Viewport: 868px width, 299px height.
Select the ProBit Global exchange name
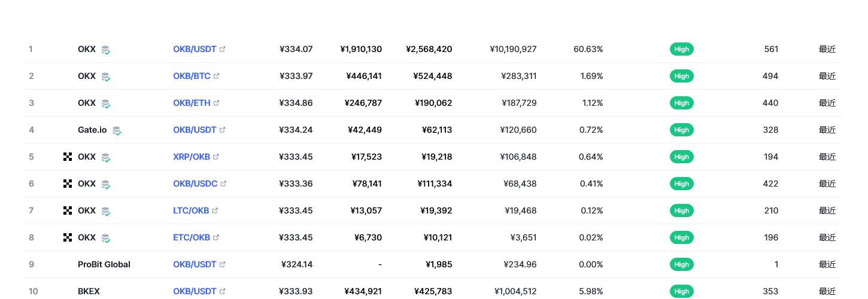pyautogui.click(x=104, y=264)
